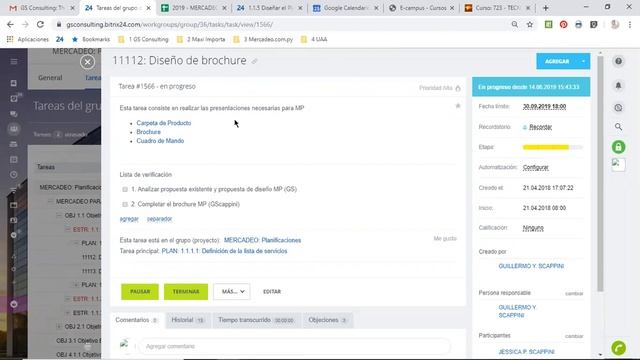
Task: Open the Cuadro de Mando link
Action: pos(160,141)
